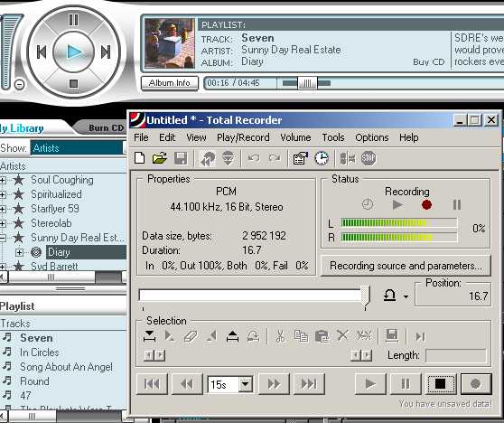The width and height of the screenshot is (504, 423).
Task: Open the Edit menu
Action: click(x=167, y=137)
